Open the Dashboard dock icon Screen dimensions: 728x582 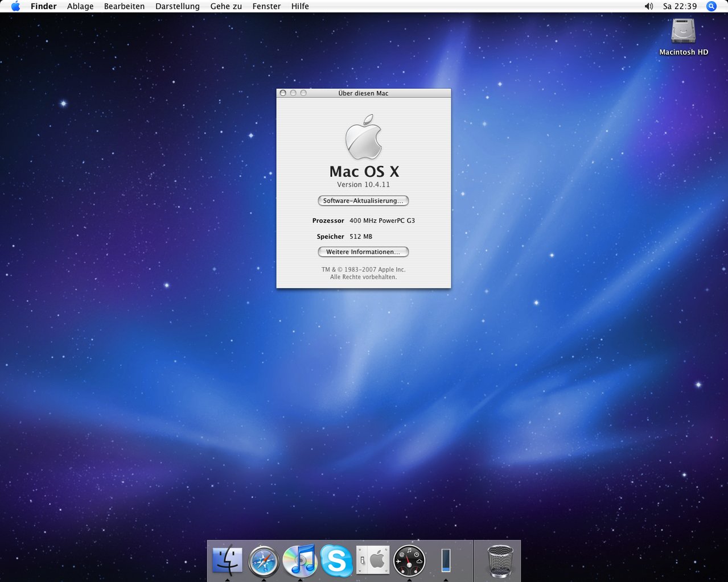(409, 561)
